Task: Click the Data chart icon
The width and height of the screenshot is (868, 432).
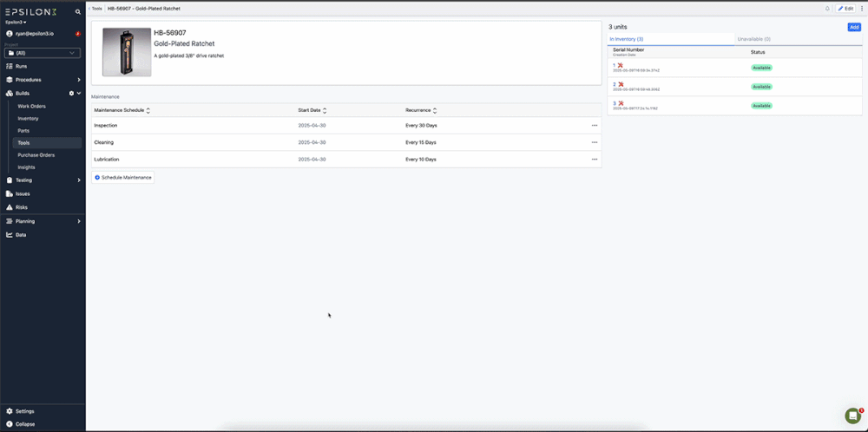Action: click(10, 234)
